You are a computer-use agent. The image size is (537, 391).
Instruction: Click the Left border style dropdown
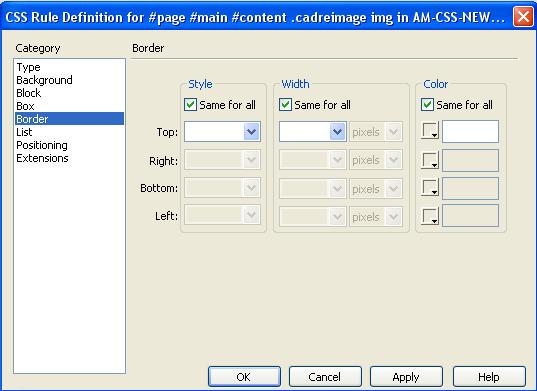(222, 216)
